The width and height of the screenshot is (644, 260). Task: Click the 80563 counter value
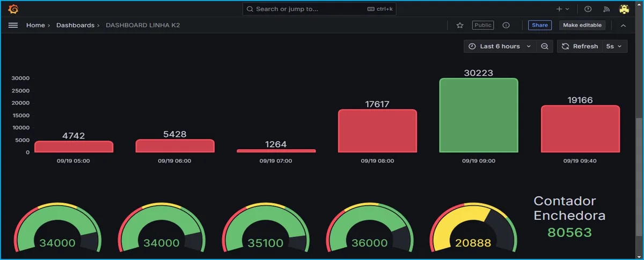point(569,233)
